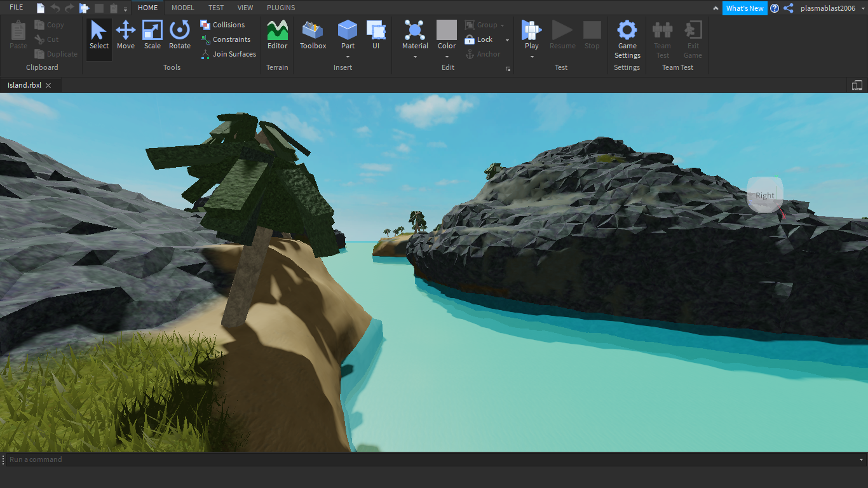This screenshot has height=488, width=868.
Task: Toggle Join Surfaces option
Action: 229,54
